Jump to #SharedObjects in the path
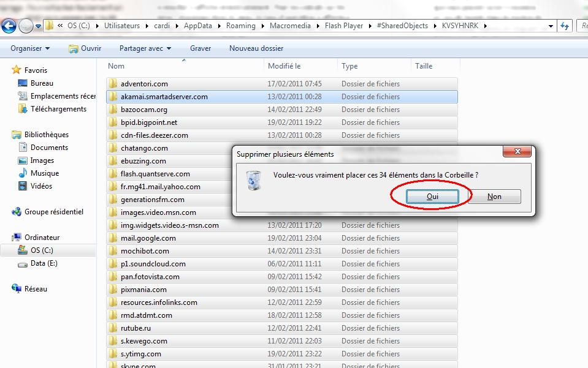Screen dimensions: 588x368 pyautogui.click(x=402, y=26)
